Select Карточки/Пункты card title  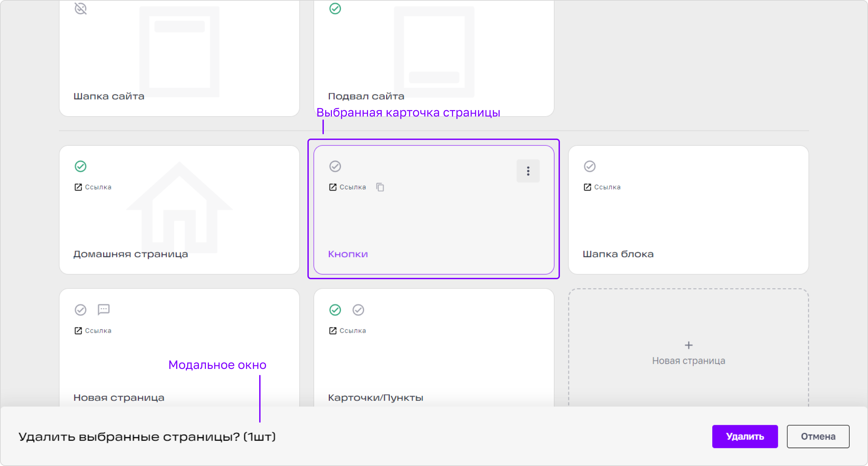pos(375,398)
